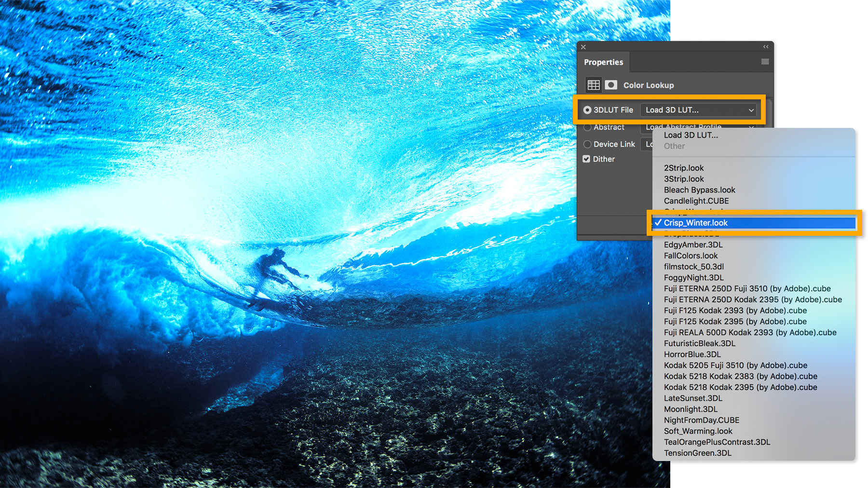Click Kodak 5218 Kodak 2383 (by Adobe).cube entry
Image resolution: width=868 pixels, height=488 pixels.
pos(740,376)
